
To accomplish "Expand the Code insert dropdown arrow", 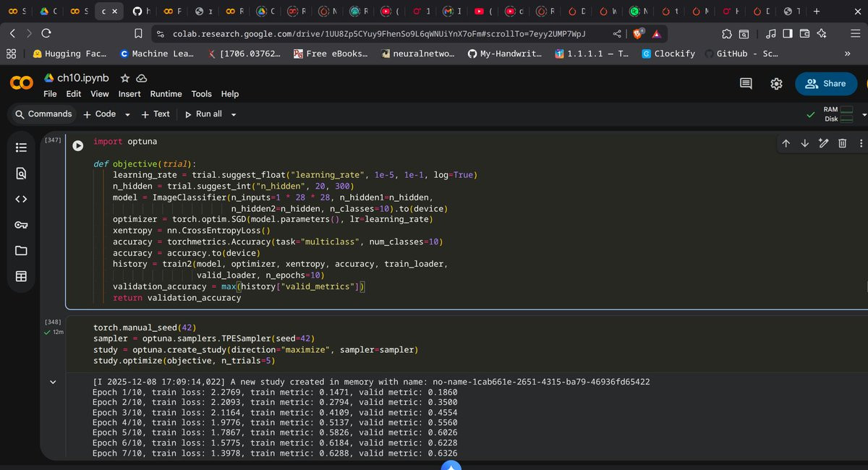I will 127,114.
